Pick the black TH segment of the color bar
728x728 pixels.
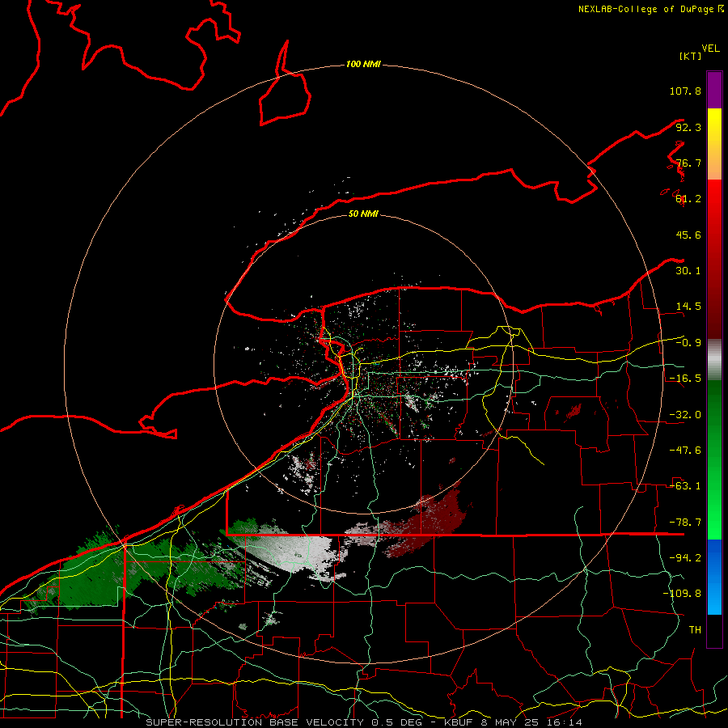coord(714,630)
